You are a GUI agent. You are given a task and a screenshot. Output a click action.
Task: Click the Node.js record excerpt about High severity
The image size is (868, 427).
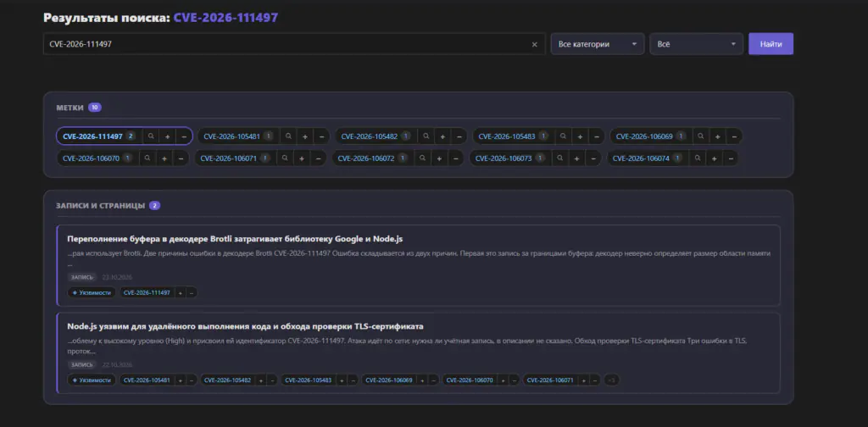tap(407, 346)
